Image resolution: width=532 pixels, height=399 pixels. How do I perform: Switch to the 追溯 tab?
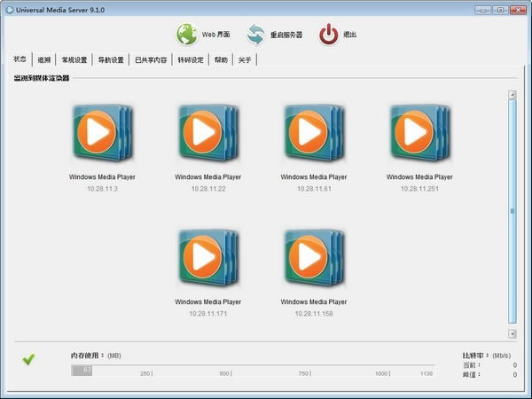point(43,60)
